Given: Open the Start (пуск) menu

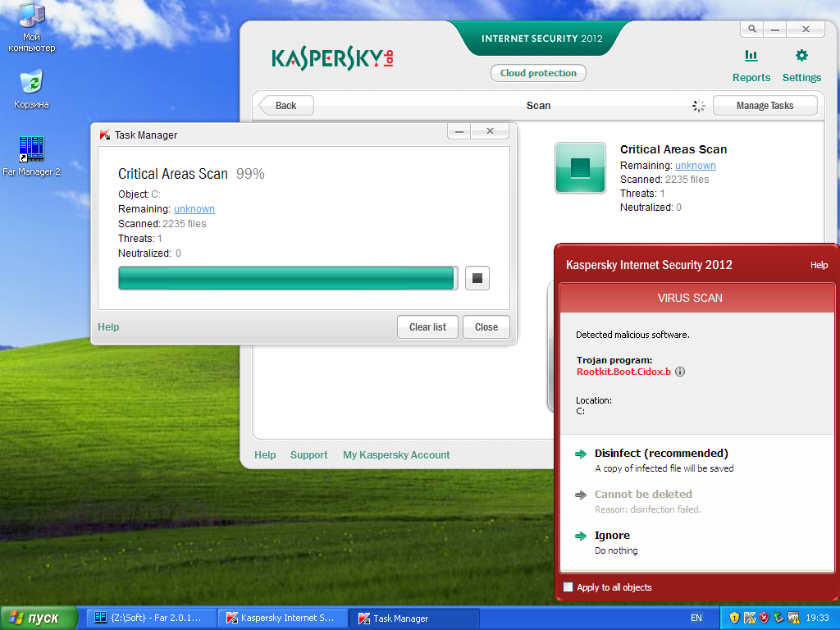Looking at the screenshot, I should coord(39,618).
